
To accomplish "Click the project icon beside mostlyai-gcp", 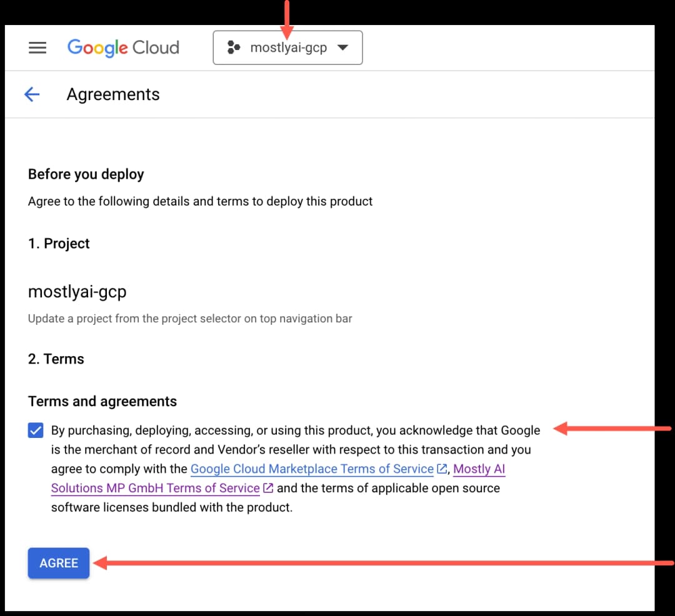I will pos(234,47).
